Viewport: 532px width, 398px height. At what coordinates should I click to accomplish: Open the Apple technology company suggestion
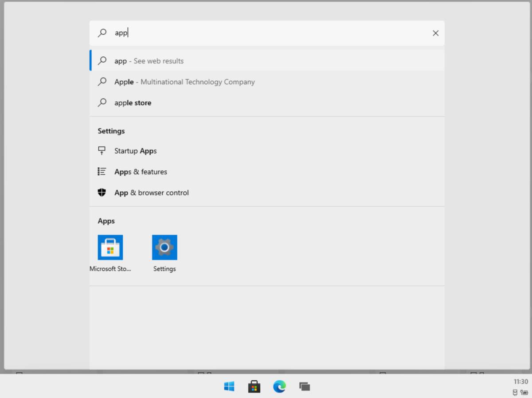(184, 82)
